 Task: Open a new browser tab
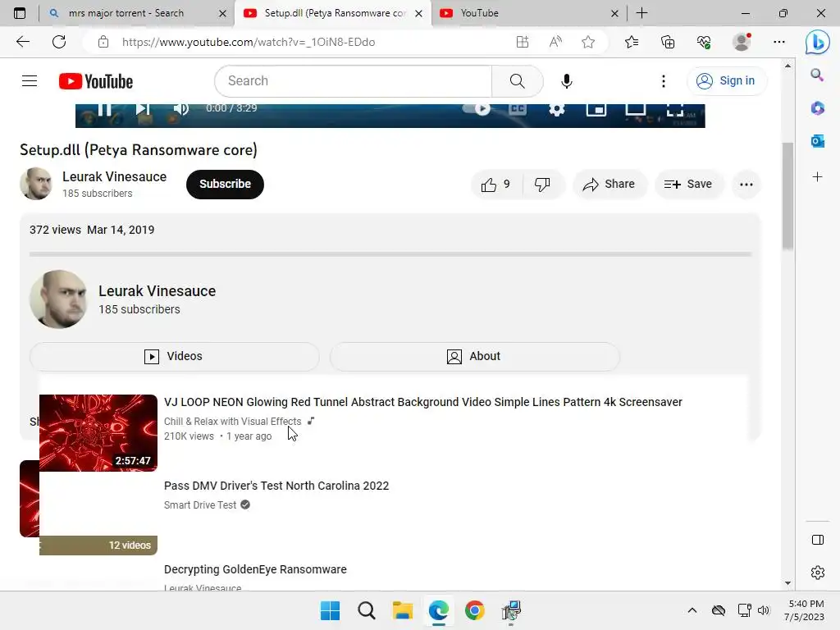click(641, 13)
